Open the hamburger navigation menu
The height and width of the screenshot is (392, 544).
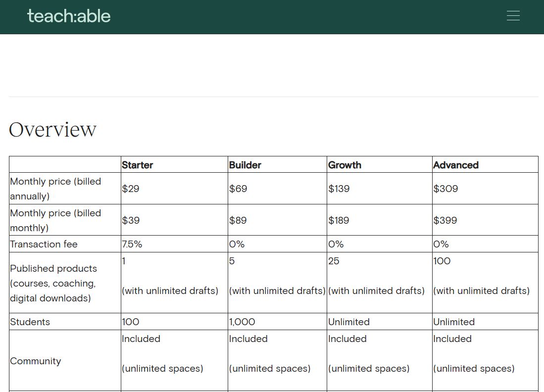pos(513,15)
